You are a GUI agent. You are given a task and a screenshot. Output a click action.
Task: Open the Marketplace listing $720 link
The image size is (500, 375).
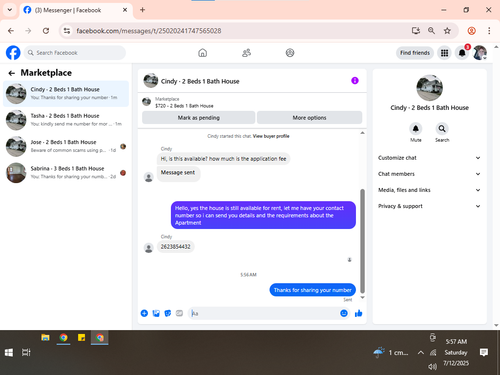pyautogui.click(x=184, y=106)
